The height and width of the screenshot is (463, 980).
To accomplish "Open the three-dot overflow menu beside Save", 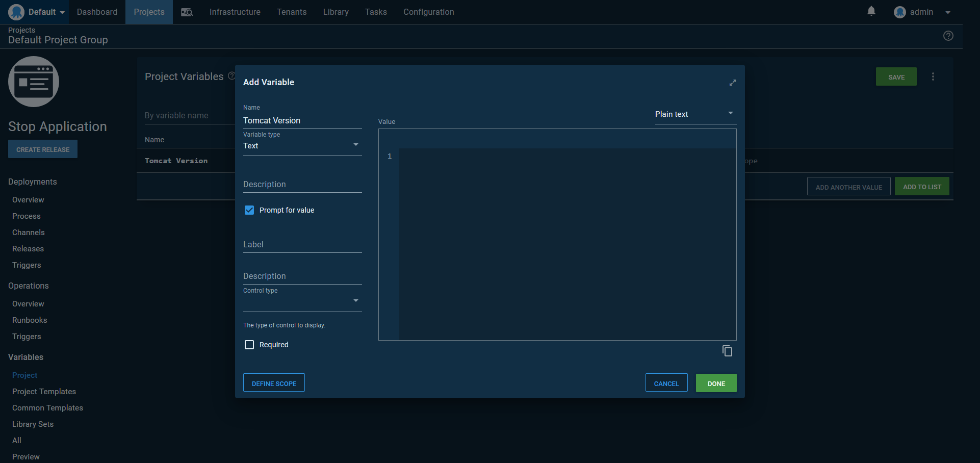I will [933, 76].
